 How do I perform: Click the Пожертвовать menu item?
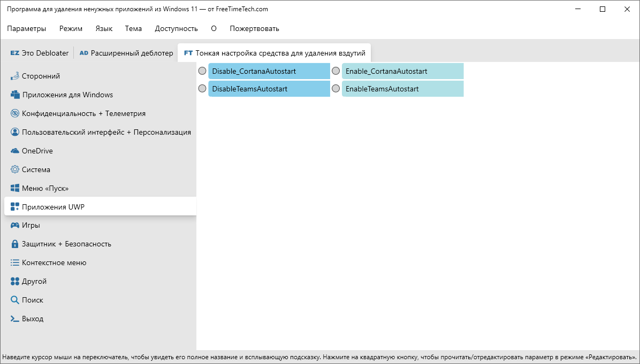point(254,28)
